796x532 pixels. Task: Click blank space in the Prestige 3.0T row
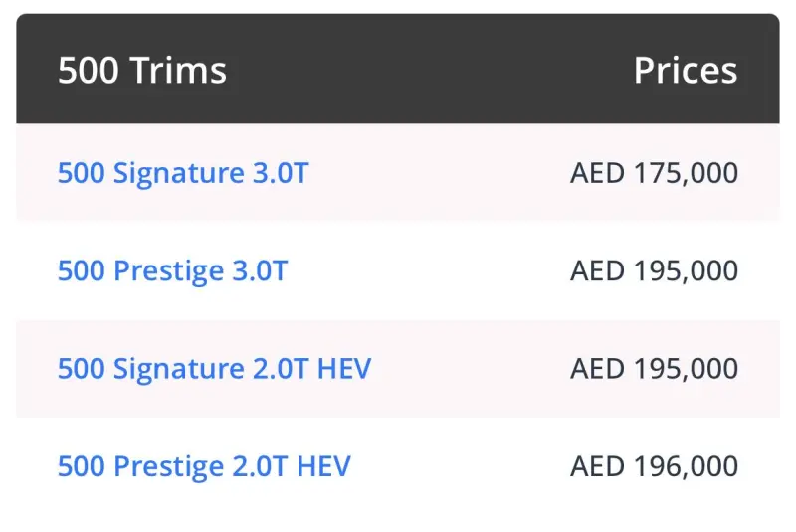(x=428, y=270)
